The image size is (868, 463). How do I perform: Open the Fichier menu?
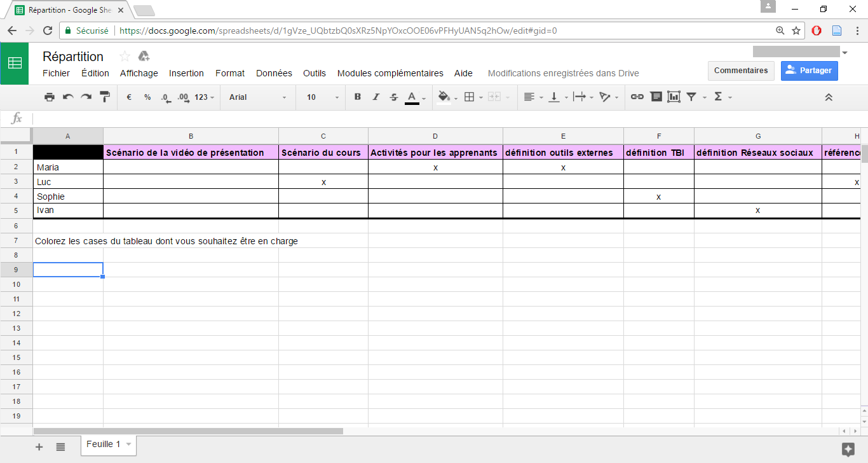point(57,73)
